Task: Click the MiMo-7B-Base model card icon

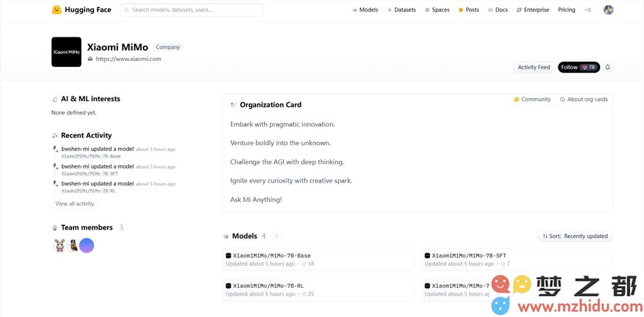Action: 229,255
